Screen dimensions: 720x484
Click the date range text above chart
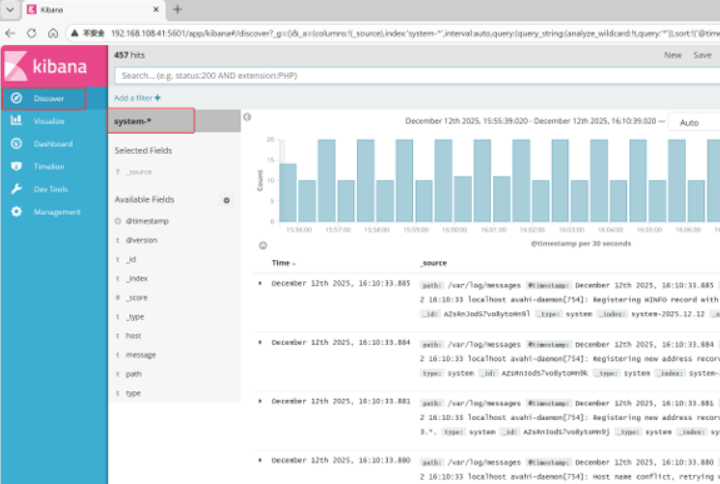coord(530,121)
